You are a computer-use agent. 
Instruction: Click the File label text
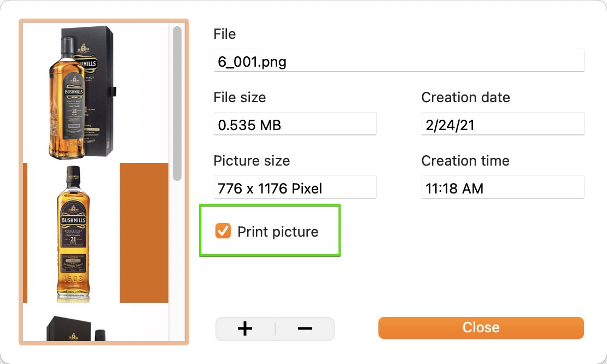(x=225, y=34)
